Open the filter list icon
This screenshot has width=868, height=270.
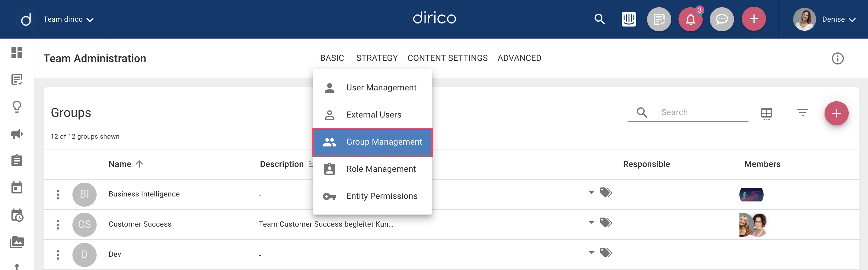coord(803,113)
